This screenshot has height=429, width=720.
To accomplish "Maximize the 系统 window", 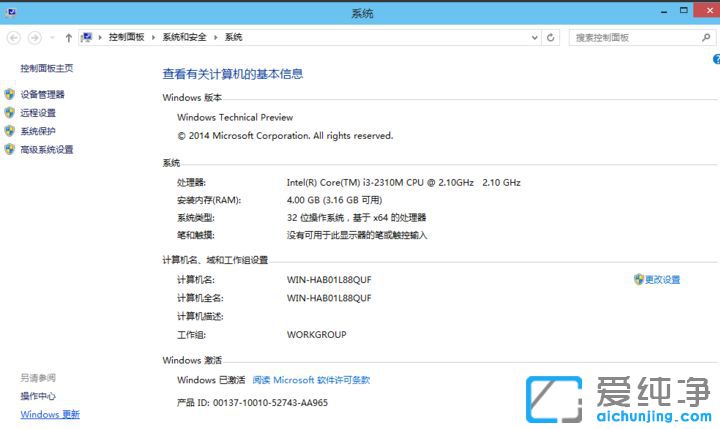I will pos(683,11).
